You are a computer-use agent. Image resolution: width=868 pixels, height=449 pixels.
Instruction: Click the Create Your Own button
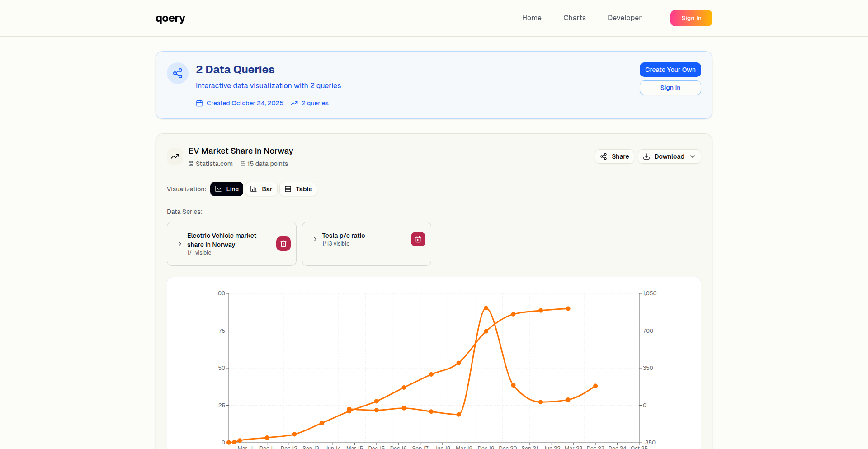tap(670, 70)
